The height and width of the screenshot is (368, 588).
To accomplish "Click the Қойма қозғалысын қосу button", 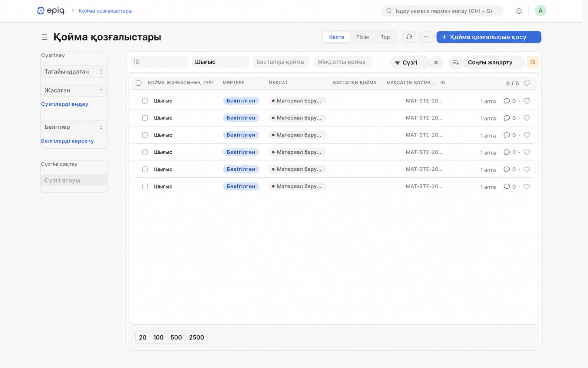I will coord(489,37).
